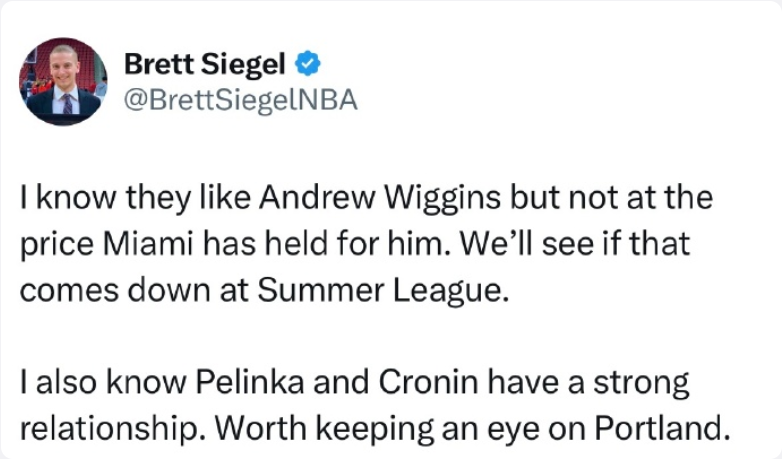Click the word price in second line
This screenshot has height=459, width=782.
[57, 244]
